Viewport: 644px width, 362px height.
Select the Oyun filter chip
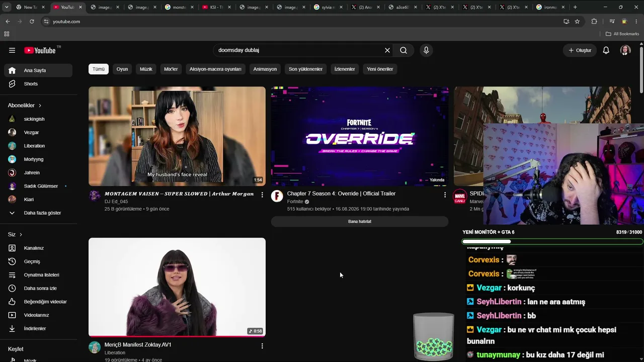(x=122, y=69)
